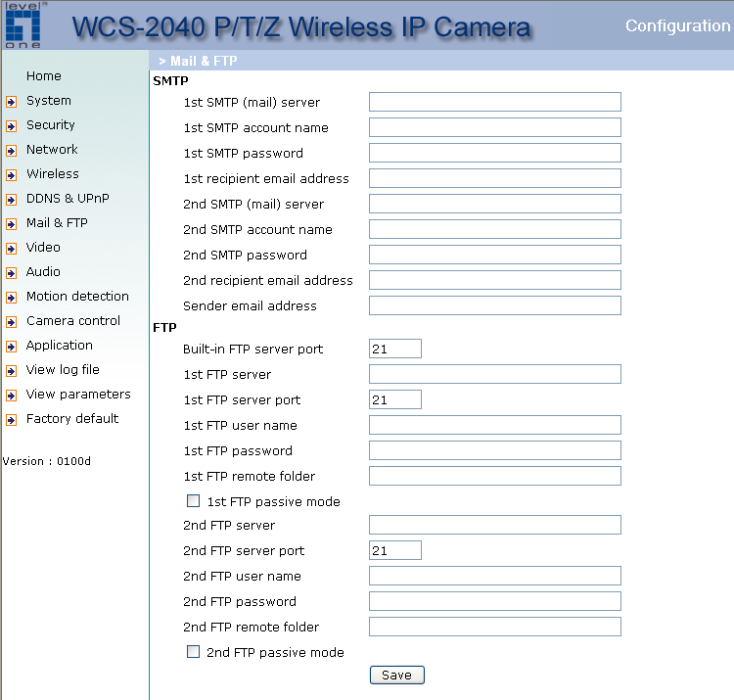The height and width of the screenshot is (700, 734).
Task: Click the Configuration header text
Action: pyautogui.click(x=678, y=26)
